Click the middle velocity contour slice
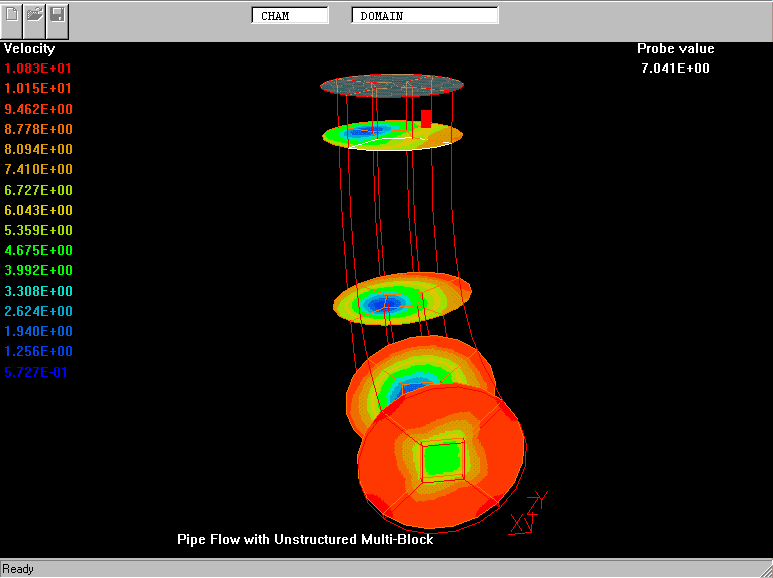773x578 pixels. 401,298
